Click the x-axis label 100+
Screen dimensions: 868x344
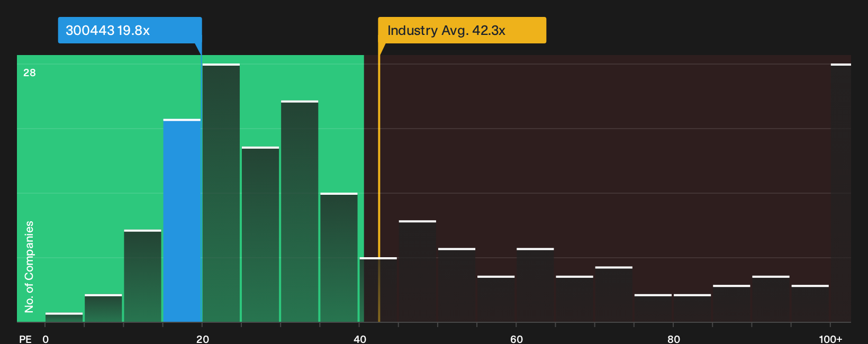pyautogui.click(x=830, y=339)
